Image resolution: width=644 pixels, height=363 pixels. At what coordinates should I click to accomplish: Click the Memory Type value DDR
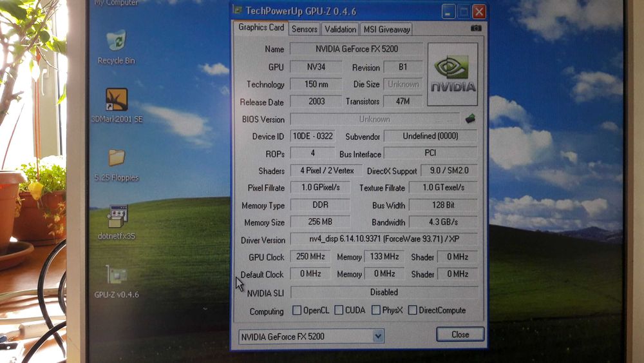[x=320, y=205]
